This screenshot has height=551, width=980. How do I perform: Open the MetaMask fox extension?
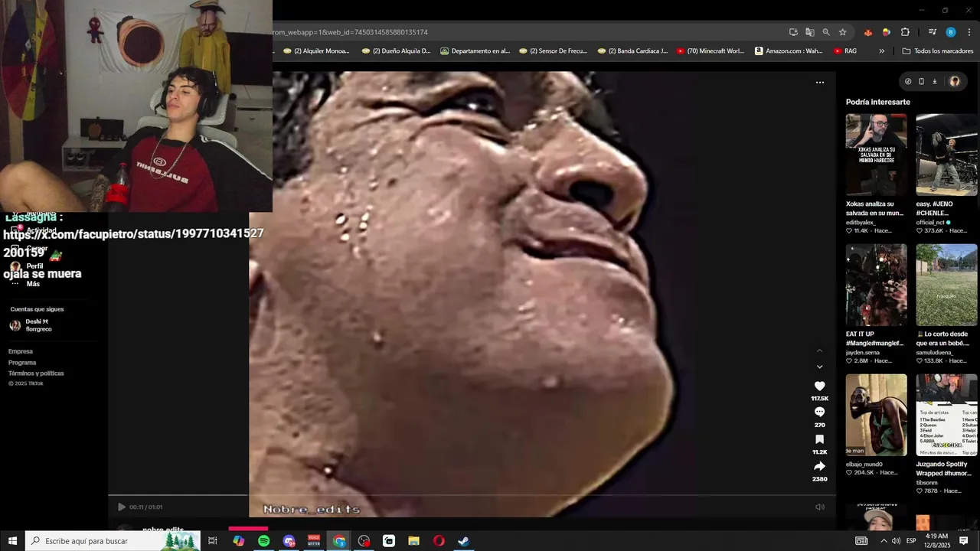click(867, 32)
